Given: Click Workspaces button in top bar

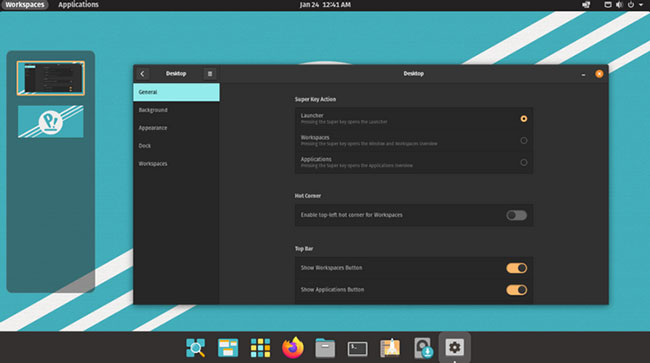Looking at the screenshot, I should pyautogui.click(x=24, y=5).
